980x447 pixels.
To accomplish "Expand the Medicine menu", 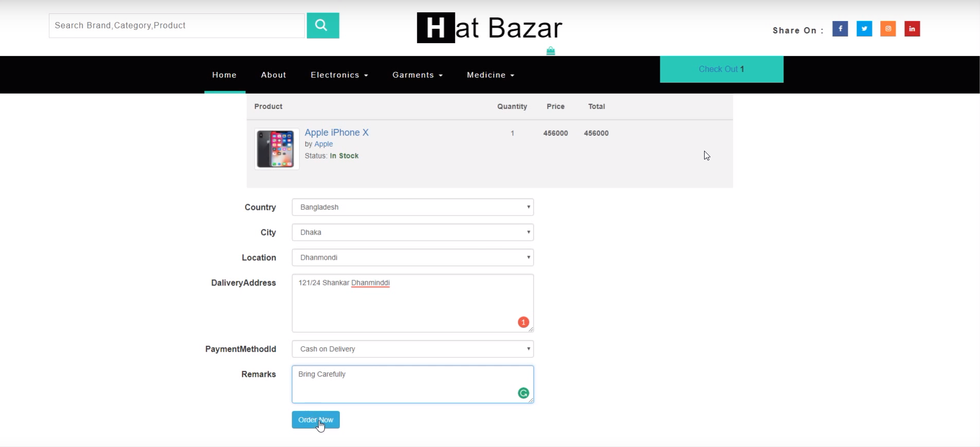I will pyautogui.click(x=491, y=75).
